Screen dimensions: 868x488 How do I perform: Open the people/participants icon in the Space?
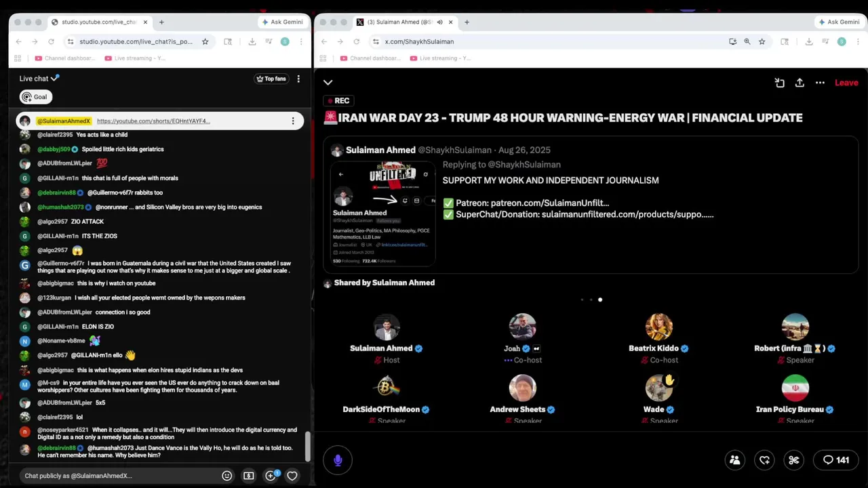734,460
